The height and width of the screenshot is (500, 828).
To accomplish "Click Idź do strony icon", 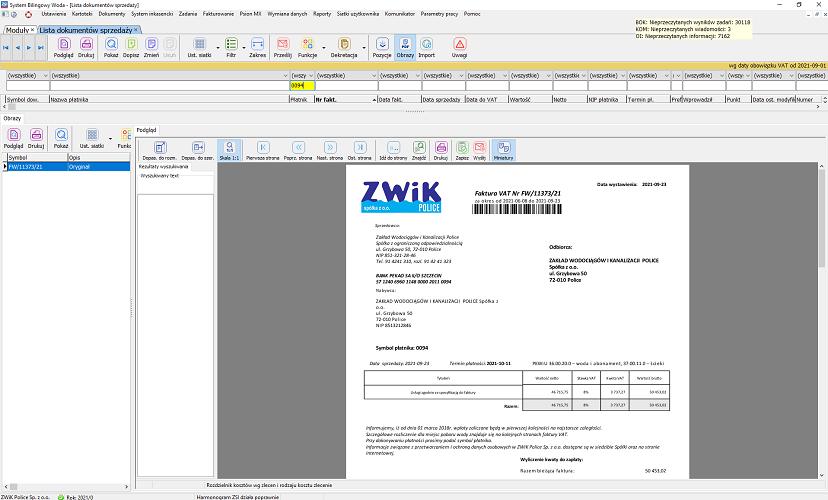I will [393, 148].
